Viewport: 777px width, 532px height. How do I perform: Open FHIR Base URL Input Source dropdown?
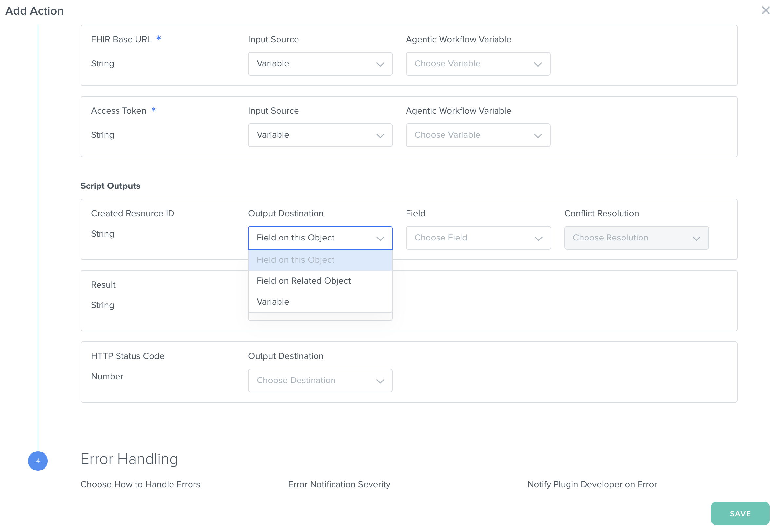click(320, 64)
